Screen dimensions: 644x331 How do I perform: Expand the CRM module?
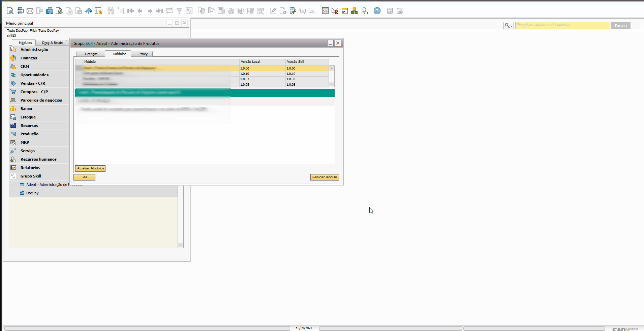point(25,66)
